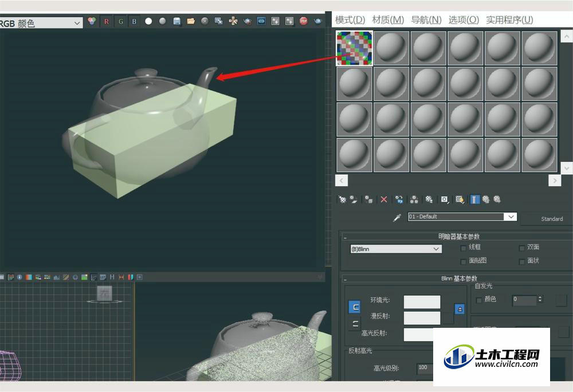
Task: Open an image file with folder icon
Action: tap(191, 21)
